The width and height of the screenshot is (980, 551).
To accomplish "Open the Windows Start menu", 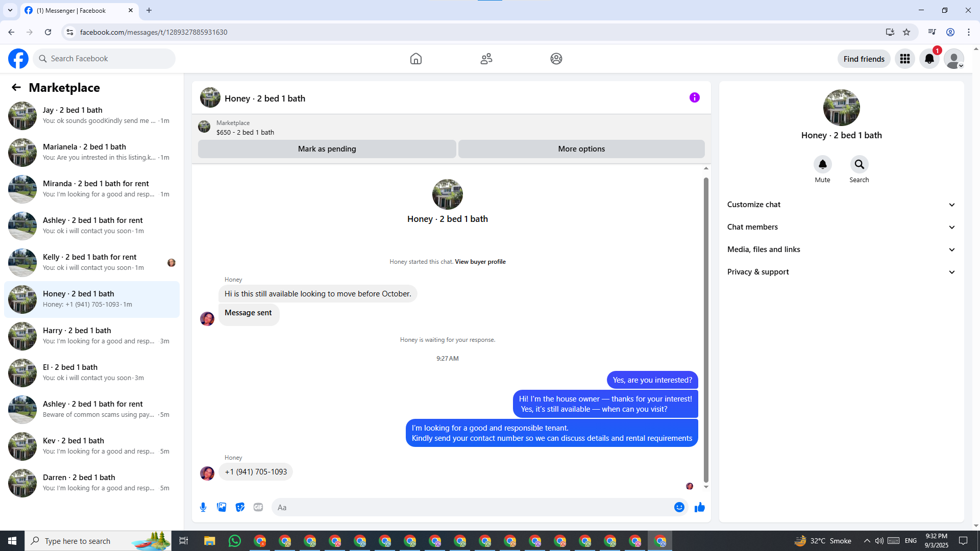I will click(12, 541).
